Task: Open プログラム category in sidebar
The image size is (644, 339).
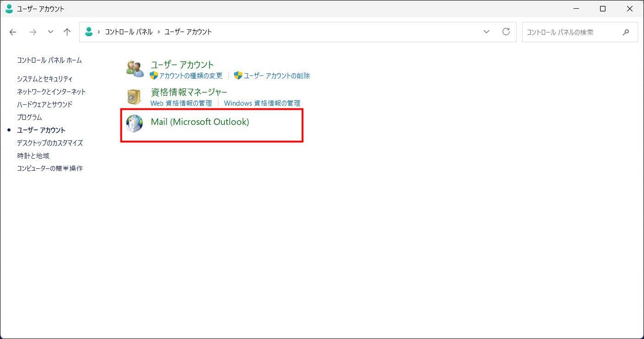Action: tap(29, 118)
